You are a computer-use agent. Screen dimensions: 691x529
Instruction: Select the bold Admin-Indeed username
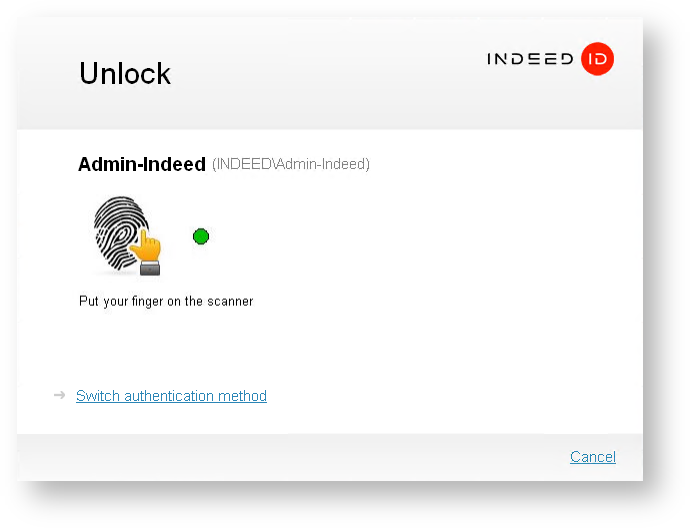142,164
